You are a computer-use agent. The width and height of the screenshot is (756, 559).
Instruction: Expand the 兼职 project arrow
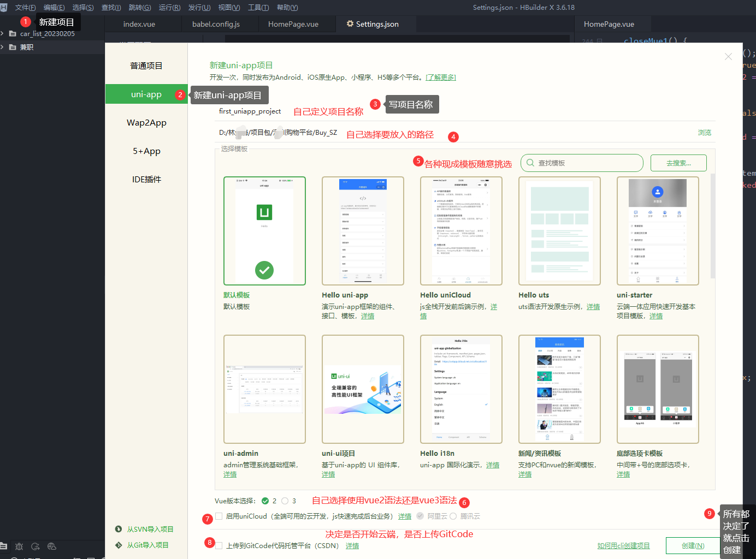click(x=3, y=47)
